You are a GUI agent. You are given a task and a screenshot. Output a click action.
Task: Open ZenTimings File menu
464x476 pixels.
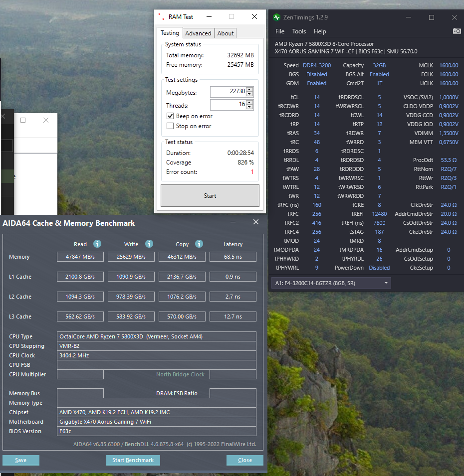point(280,31)
